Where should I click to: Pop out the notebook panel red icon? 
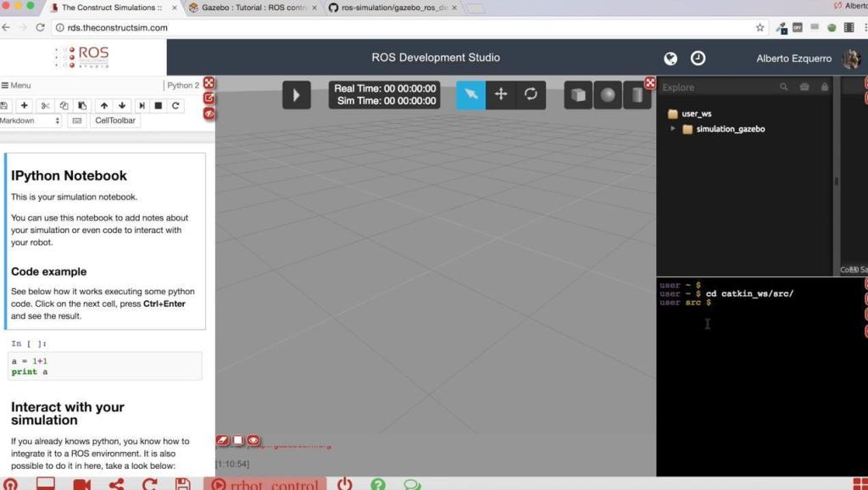click(209, 98)
